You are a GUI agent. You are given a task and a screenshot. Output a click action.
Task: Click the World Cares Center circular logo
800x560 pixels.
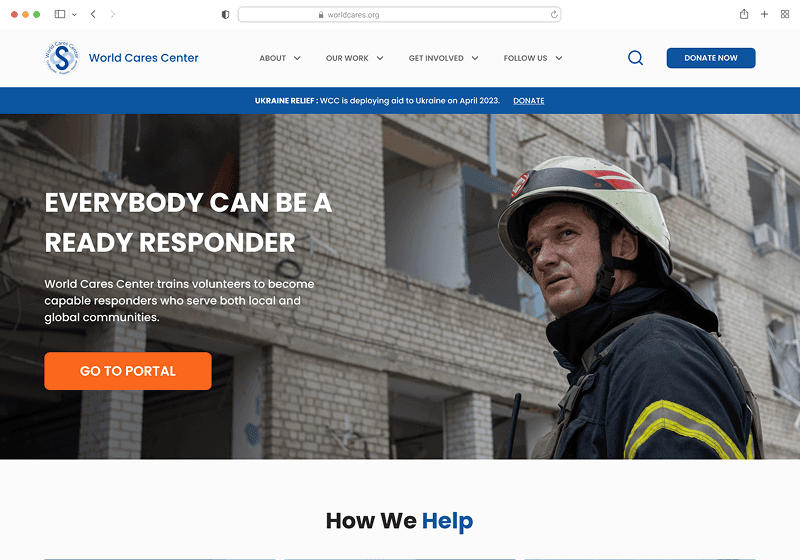pyautogui.click(x=61, y=58)
